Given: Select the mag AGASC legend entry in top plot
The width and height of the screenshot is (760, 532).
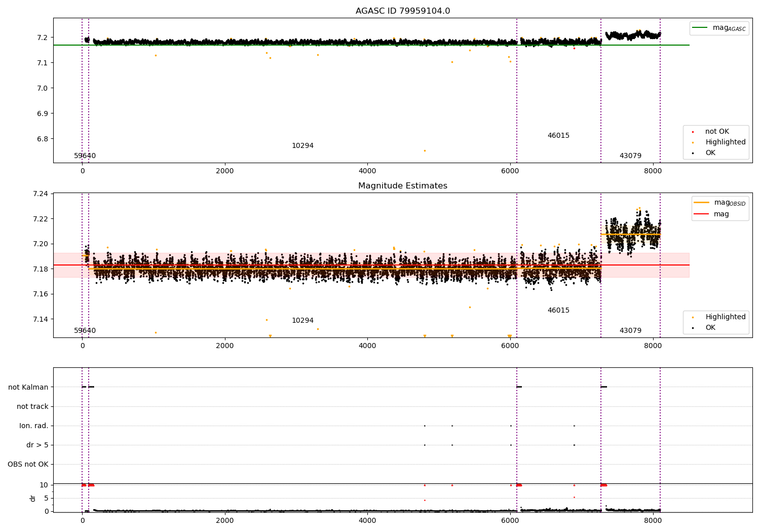Looking at the screenshot, I should [719, 28].
